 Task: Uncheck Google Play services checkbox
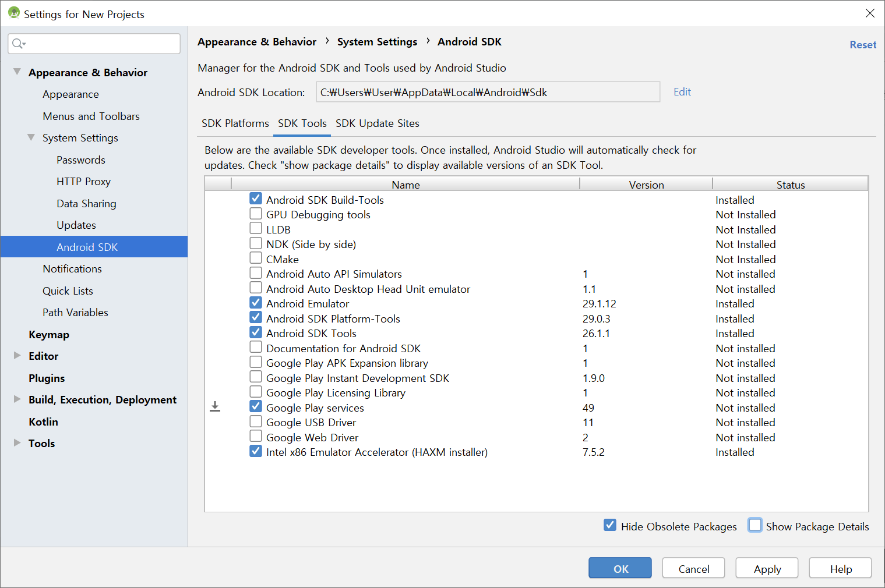tap(256, 406)
